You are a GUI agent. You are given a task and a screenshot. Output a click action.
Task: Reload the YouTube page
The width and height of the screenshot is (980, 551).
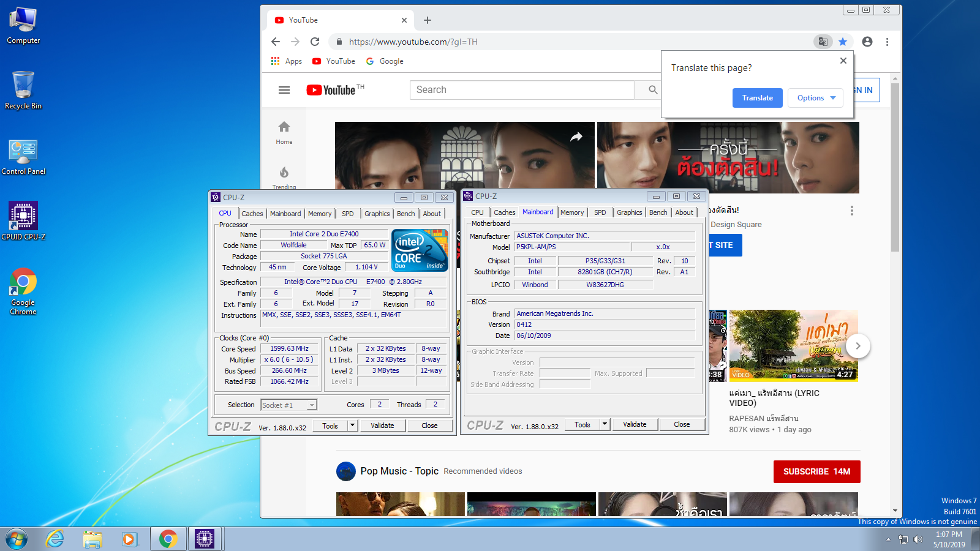tap(315, 42)
